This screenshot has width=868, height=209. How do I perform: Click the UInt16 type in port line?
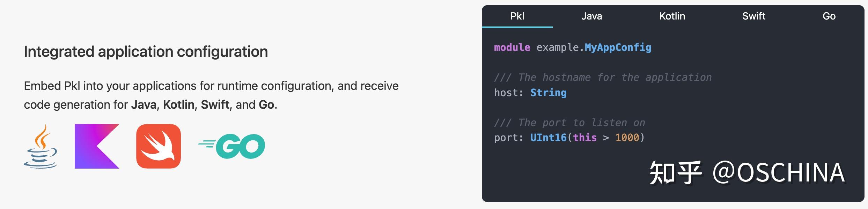coord(548,138)
